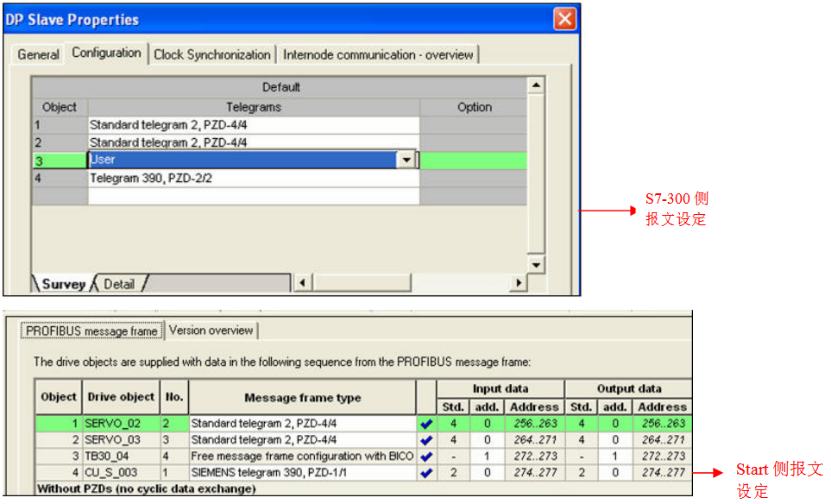The height and width of the screenshot is (504, 831).
Task: Select object 2 Standard telegram 2 cell
Action: click(x=254, y=142)
